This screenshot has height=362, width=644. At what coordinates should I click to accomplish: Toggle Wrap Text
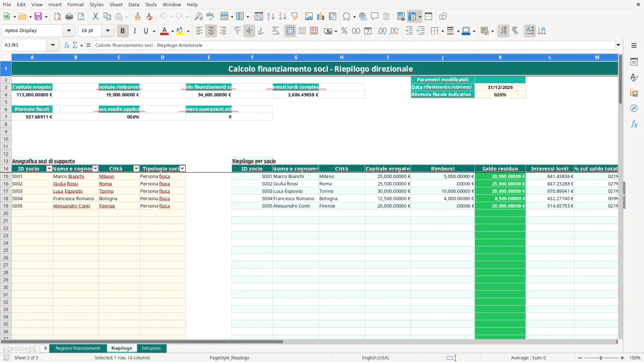coord(276,31)
